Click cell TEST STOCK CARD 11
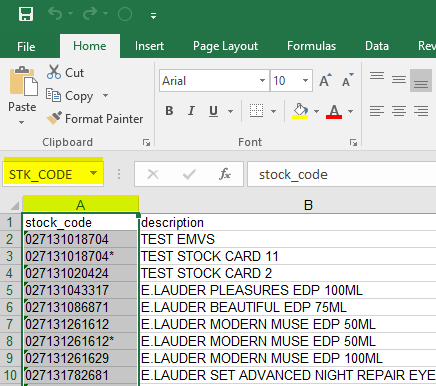 click(288, 256)
